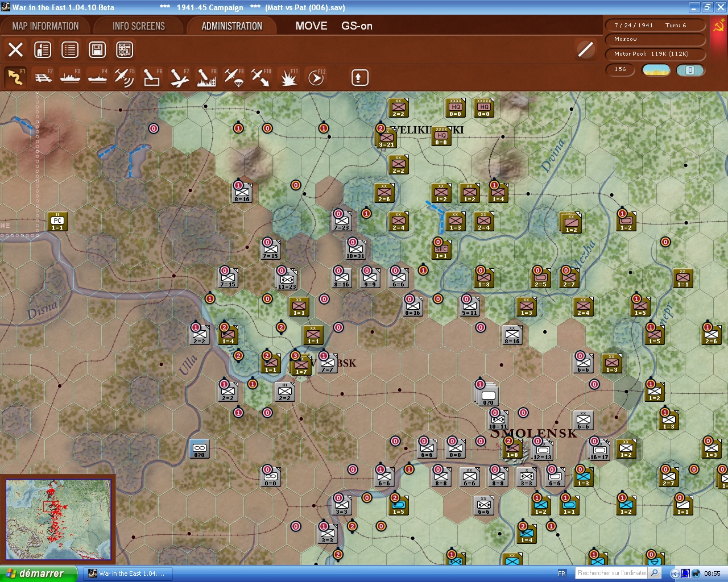Click the search magnifier button in taskbar

[x=655, y=573]
